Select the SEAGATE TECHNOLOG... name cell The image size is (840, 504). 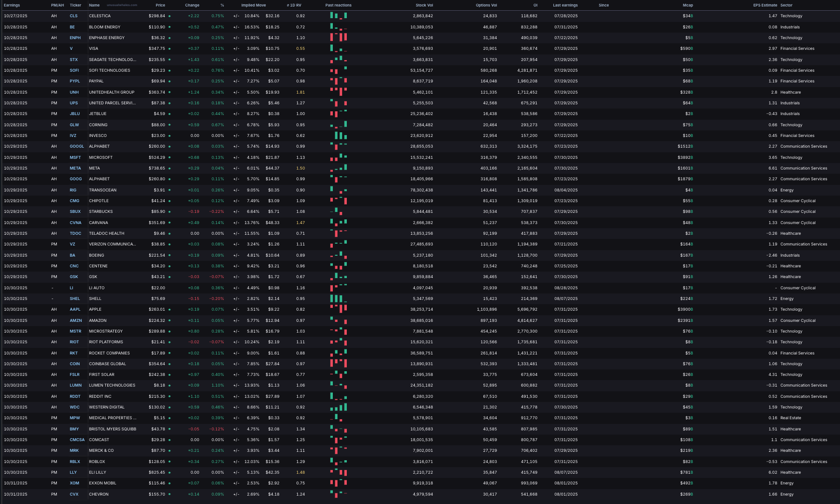(112, 60)
